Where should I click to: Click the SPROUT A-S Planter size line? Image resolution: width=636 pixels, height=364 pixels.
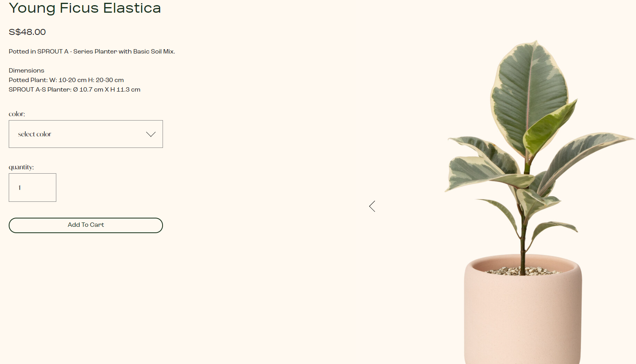coord(75,90)
